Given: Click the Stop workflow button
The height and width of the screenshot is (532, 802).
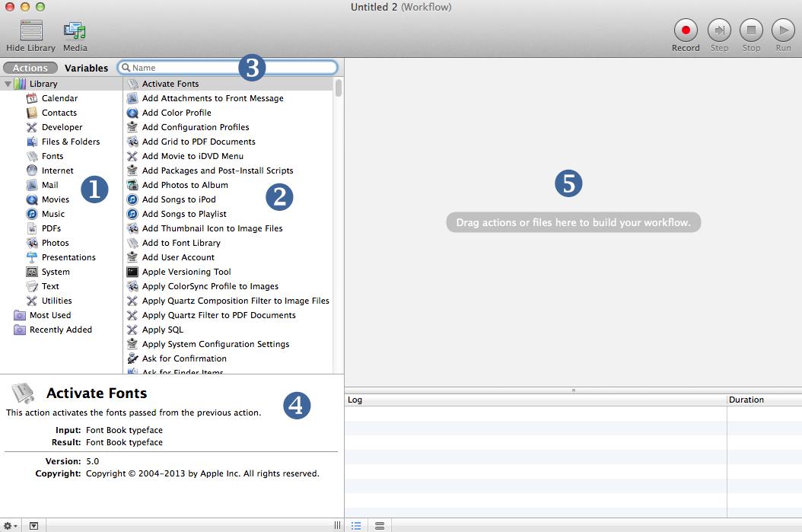Looking at the screenshot, I should pyautogui.click(x=751, y=30).
